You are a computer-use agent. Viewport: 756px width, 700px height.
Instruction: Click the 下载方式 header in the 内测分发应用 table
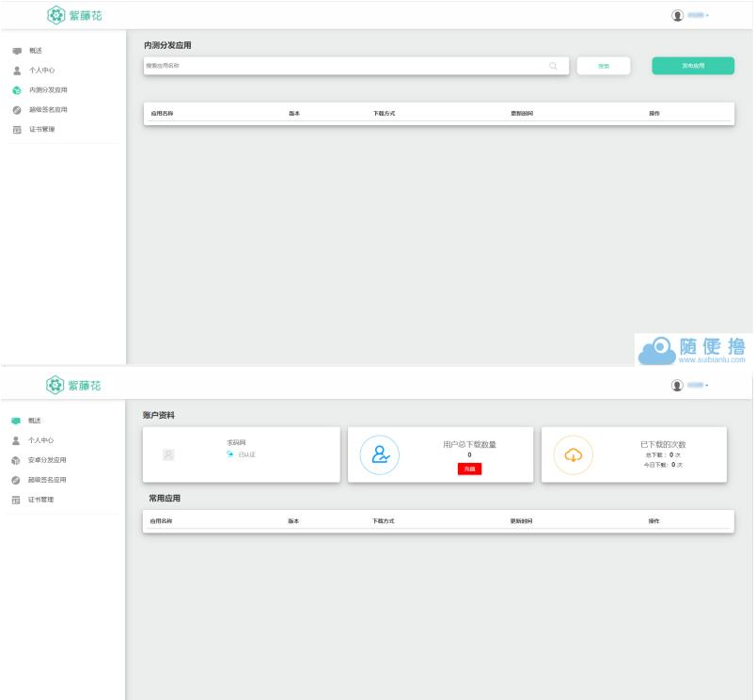point(384,113)
